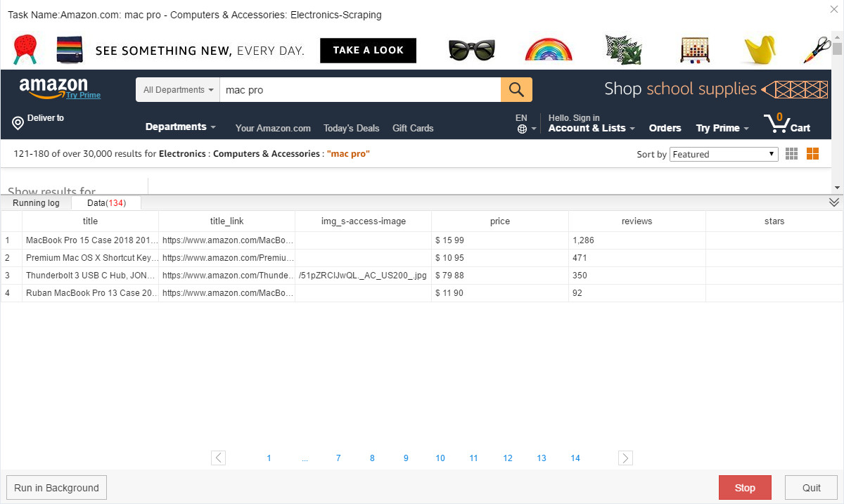
Task: Stop the scraping task
Action: pos(745,488)
